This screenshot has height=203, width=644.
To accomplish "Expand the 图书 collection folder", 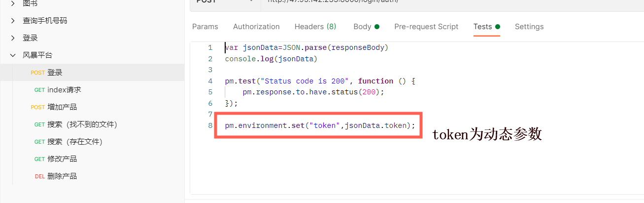I will (13, 4).
